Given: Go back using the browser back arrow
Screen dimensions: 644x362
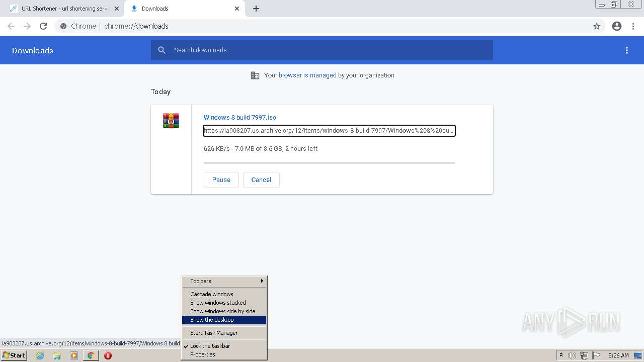Looking at the screenshot, I should tap(11, 26).
